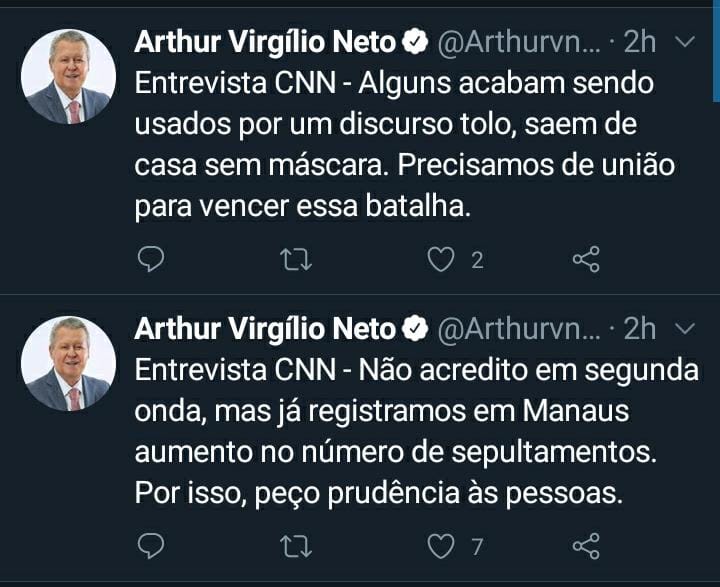Open profile photo on the second tweet
This screenshot has width=720, height=587.
click(69, 363)
